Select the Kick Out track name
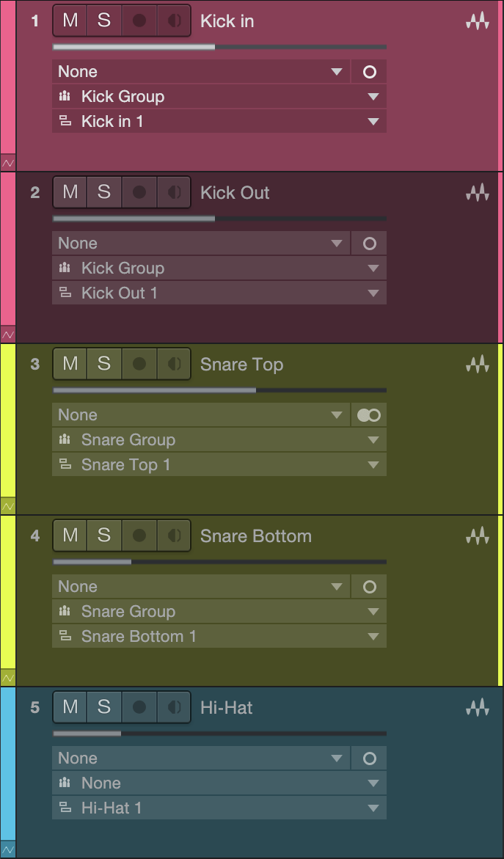Screen dimensions: 504x859 pos(235,193)
